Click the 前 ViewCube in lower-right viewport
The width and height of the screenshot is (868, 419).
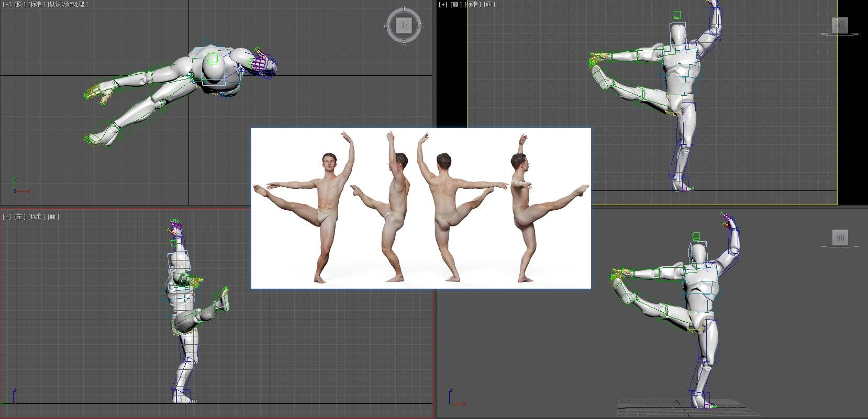tap(840, 237)
